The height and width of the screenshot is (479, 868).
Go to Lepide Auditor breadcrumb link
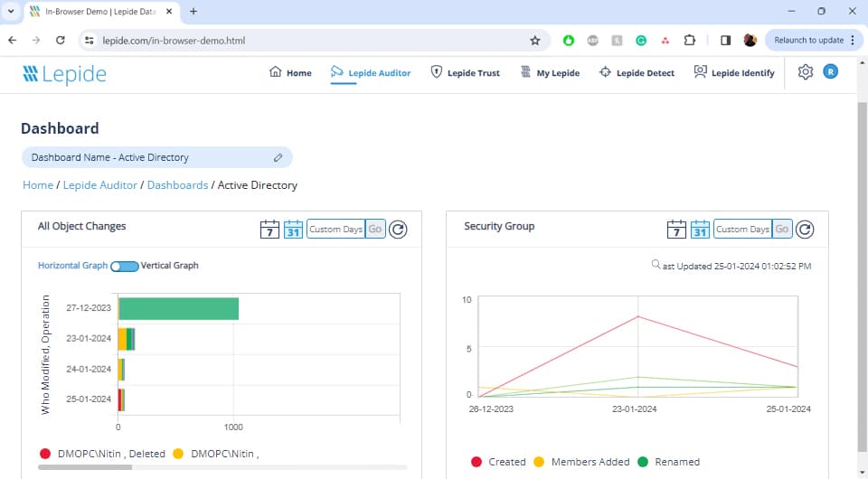tap(100, 185)
